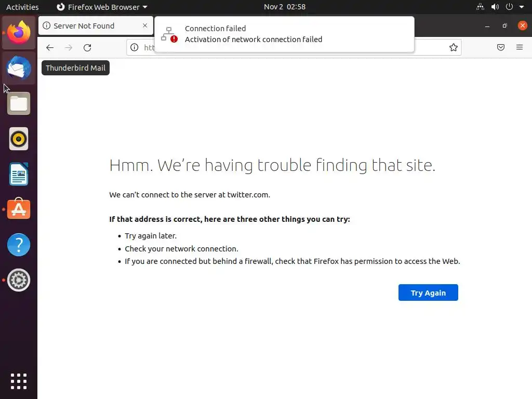532x399 pixels.
Task: Click the firewall permission bullet text
Action: pos(292,261)
